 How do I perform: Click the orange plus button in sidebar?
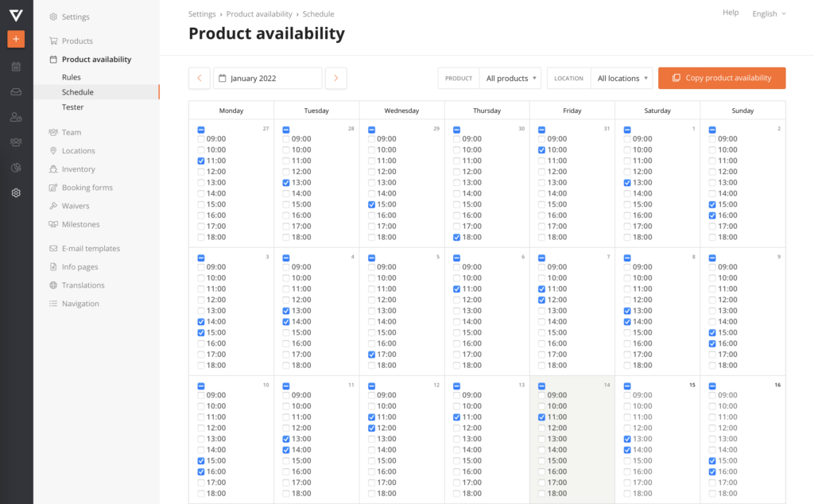[16, 39]
